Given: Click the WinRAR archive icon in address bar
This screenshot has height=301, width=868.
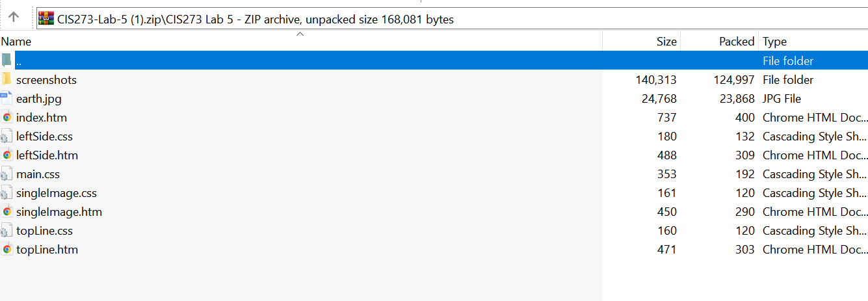Looking at the screenshot, I should click(46, 18).
